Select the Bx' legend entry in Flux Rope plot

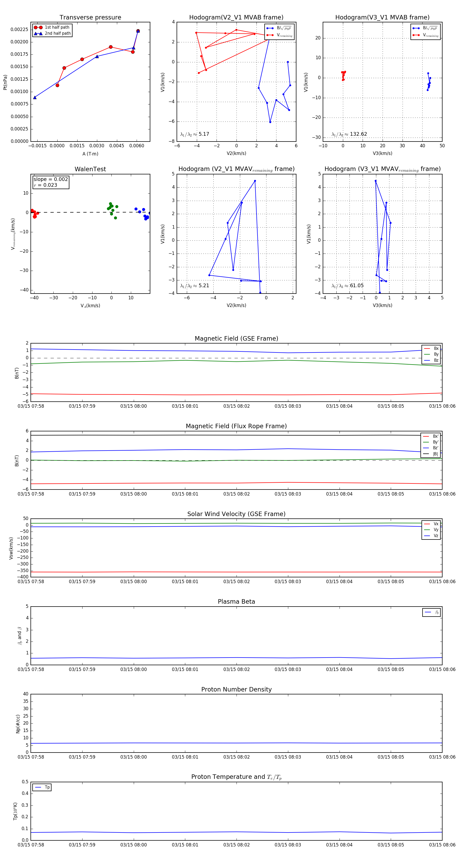click(431, 436)
